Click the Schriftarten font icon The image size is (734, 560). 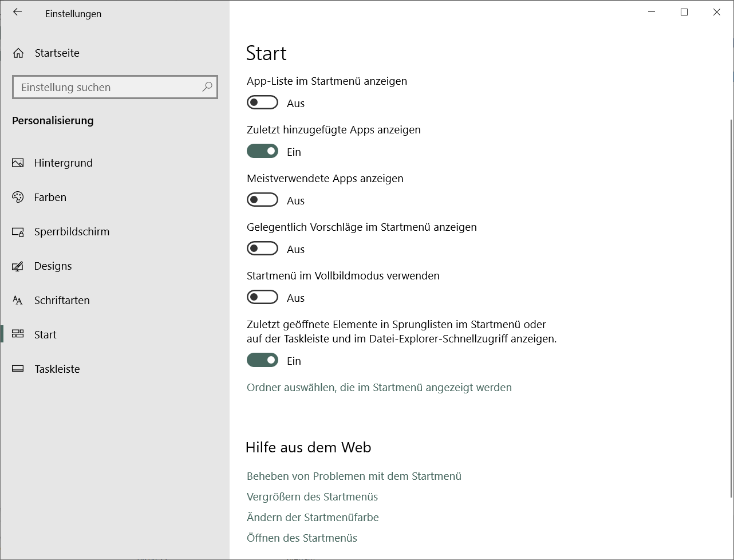(x=18, y=301)
